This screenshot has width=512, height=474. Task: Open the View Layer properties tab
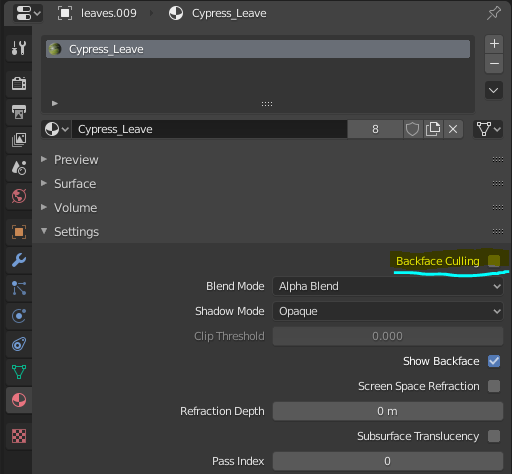pos(19,140)
